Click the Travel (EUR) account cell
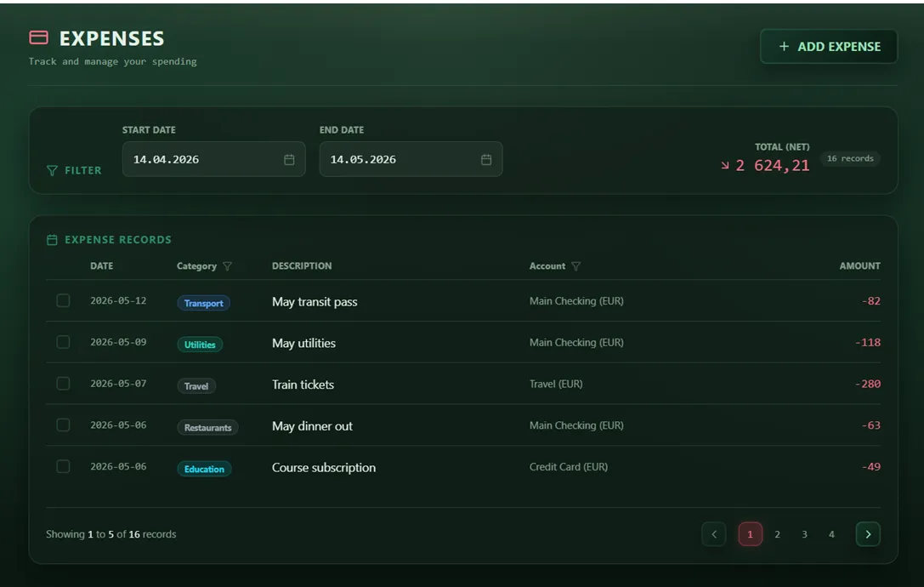Viewport: 924px width, 587px height. [556, 384]
